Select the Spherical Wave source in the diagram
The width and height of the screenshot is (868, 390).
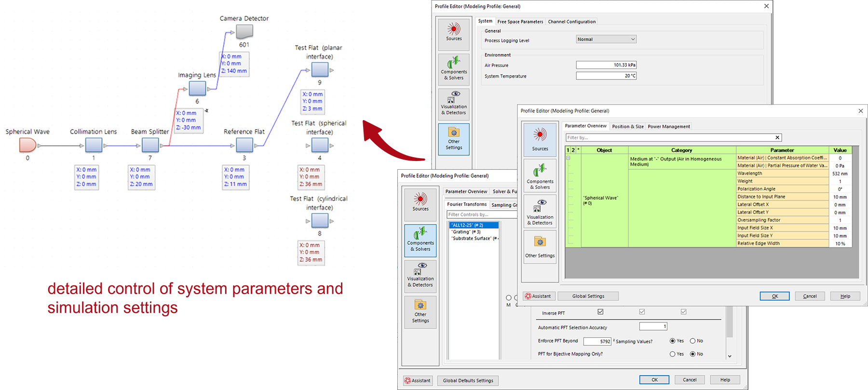click(27, 145)
